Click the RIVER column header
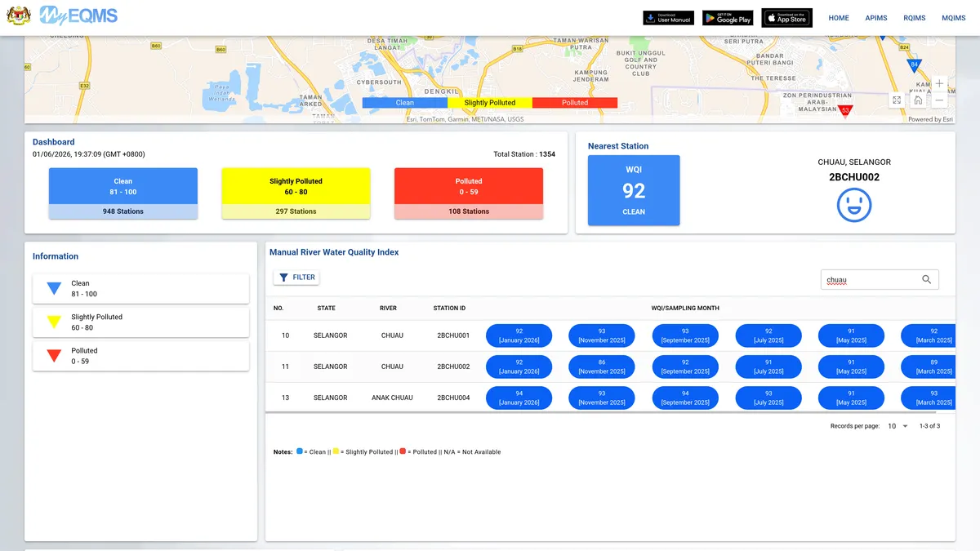980x551 pixels. [388, 309]
